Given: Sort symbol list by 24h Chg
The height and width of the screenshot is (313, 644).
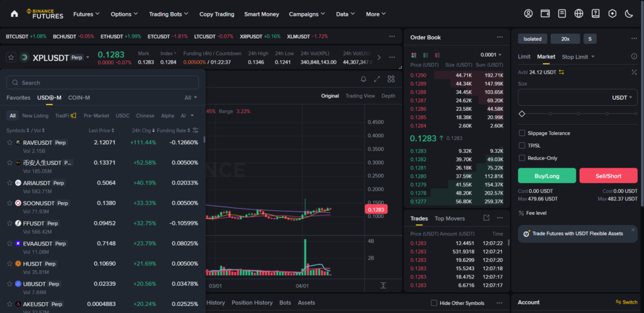Looking at the screenshot, I should coord(143,130).
